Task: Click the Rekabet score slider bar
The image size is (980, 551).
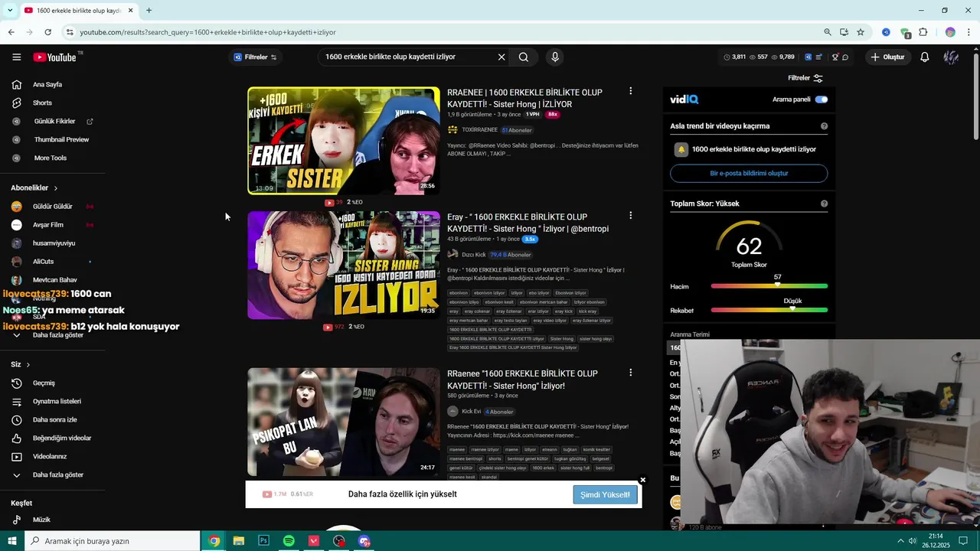Action: click(769, 310)
